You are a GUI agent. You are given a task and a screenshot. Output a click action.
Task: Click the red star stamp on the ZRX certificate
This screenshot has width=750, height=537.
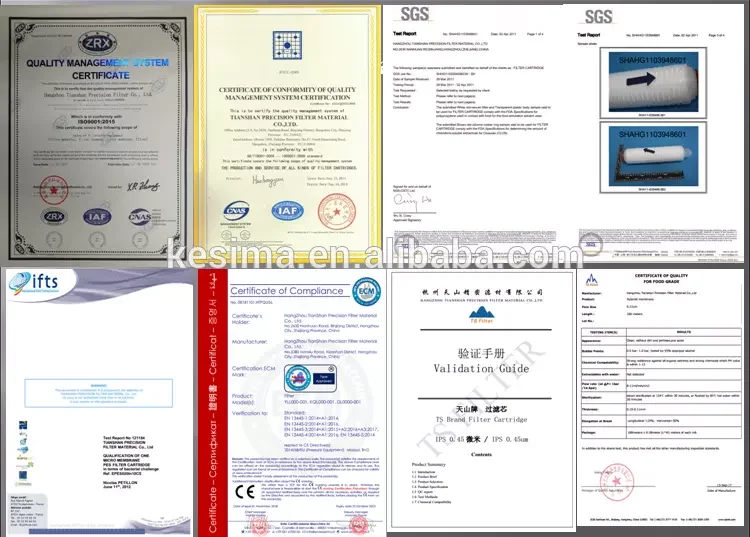click(x=54, y=190)
